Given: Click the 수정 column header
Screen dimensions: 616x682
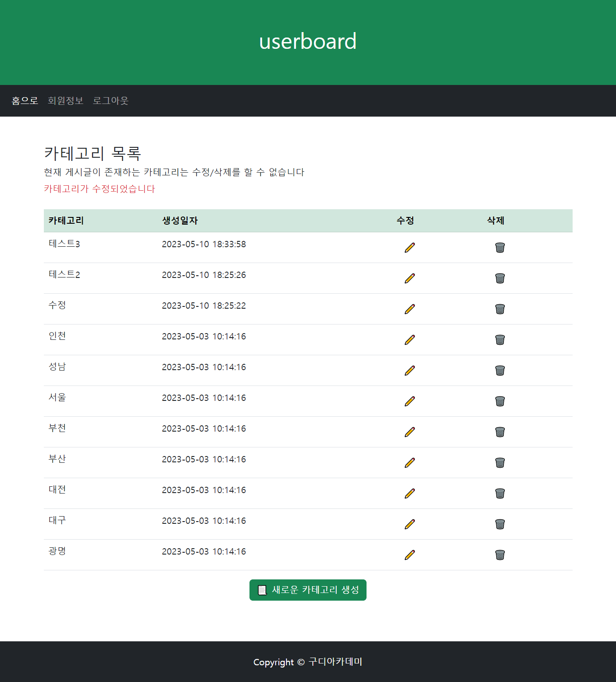Looking at the screenshot, I should [x=405, y=221].
